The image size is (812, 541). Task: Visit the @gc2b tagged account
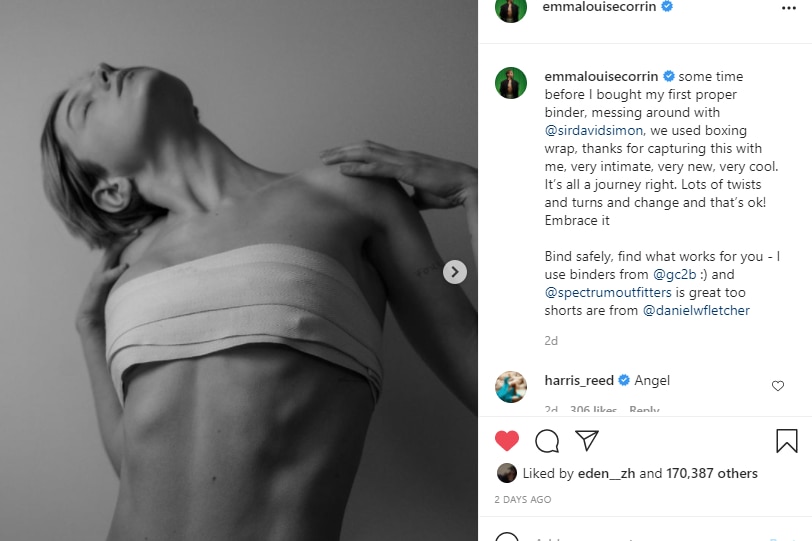point(674,274)
